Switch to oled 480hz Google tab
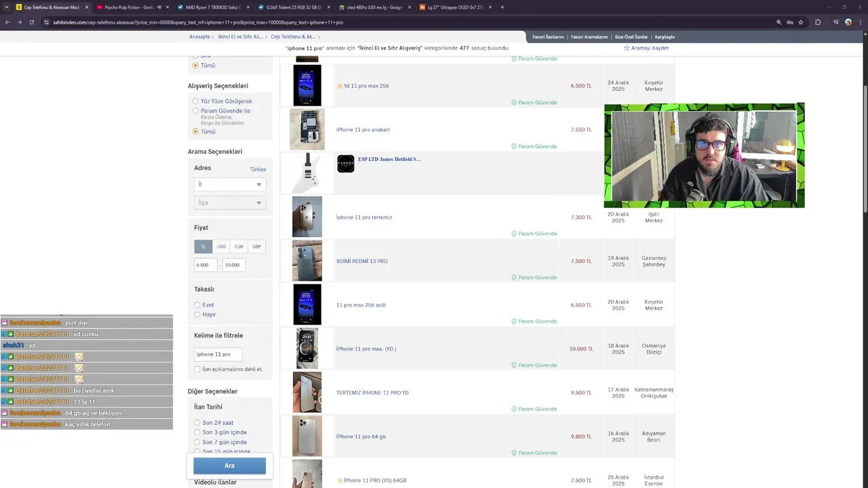 coord(375,7)
